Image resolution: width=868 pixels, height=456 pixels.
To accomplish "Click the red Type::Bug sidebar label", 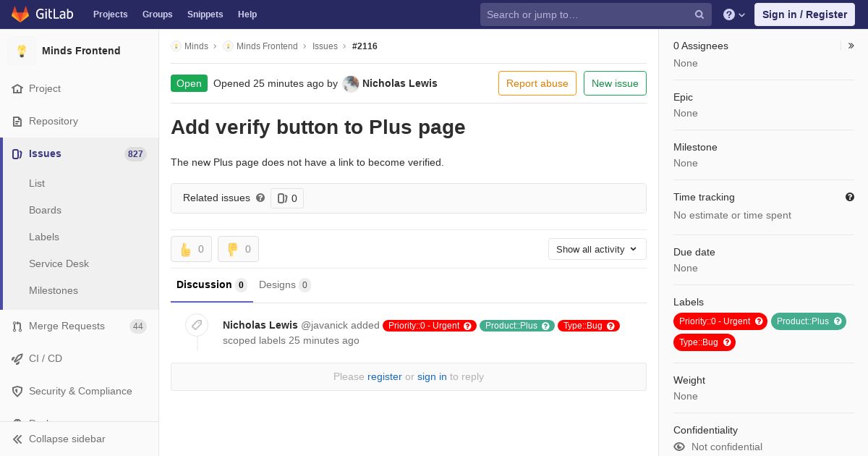I will tap(699, 342).
